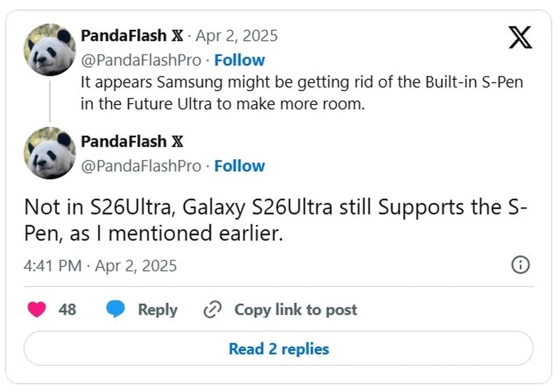Click the top @PandaFlashPro handle
This screenshot has height=392, width=560.
[x=141, y=60]
